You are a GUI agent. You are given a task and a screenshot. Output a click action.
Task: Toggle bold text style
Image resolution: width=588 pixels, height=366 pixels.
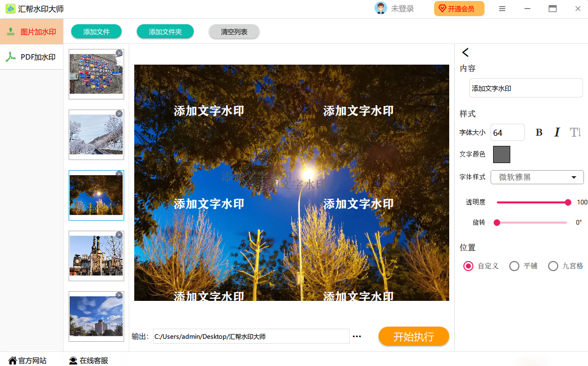[x=539, y=132]
